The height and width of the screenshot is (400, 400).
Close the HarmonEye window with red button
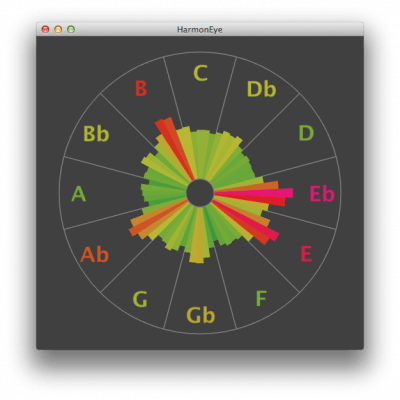(x=45, y=29)
